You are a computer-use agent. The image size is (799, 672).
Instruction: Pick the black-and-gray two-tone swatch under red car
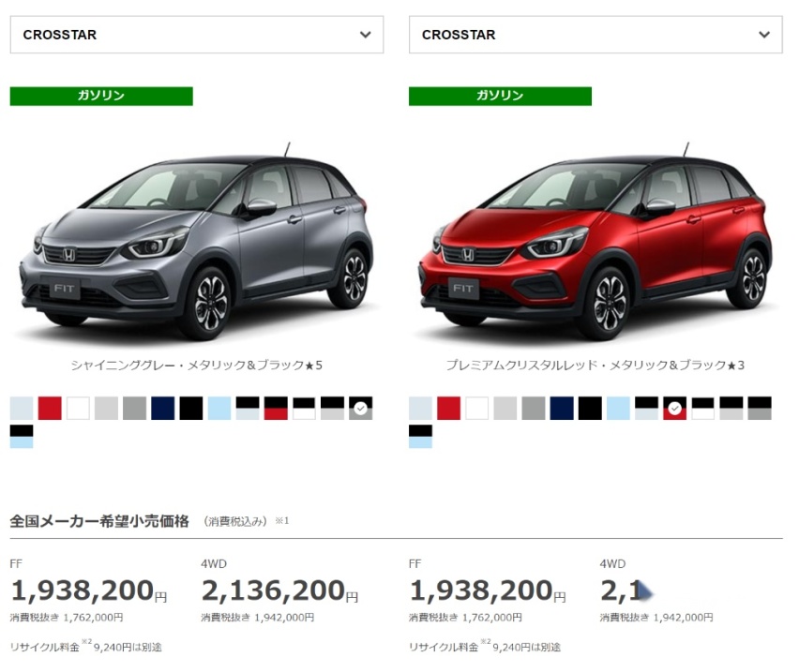(x=760, y=409)
